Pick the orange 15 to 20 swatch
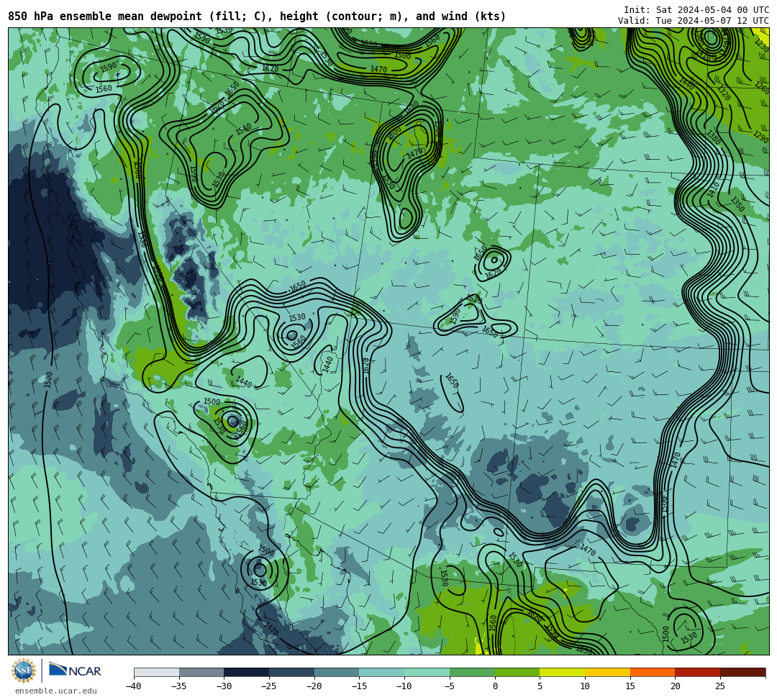 652,672
